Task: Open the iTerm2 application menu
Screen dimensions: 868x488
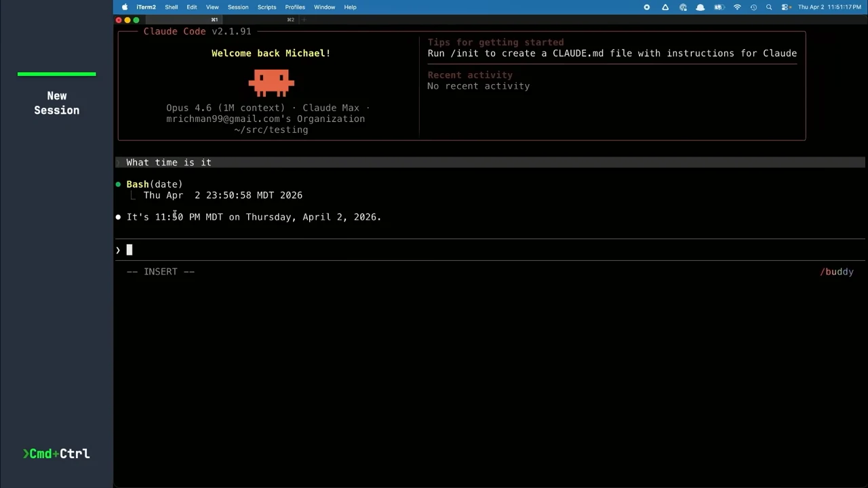Action: [146, 7]
